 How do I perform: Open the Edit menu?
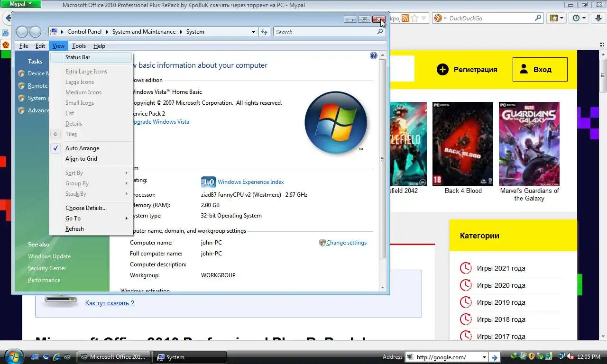point(40,46)
